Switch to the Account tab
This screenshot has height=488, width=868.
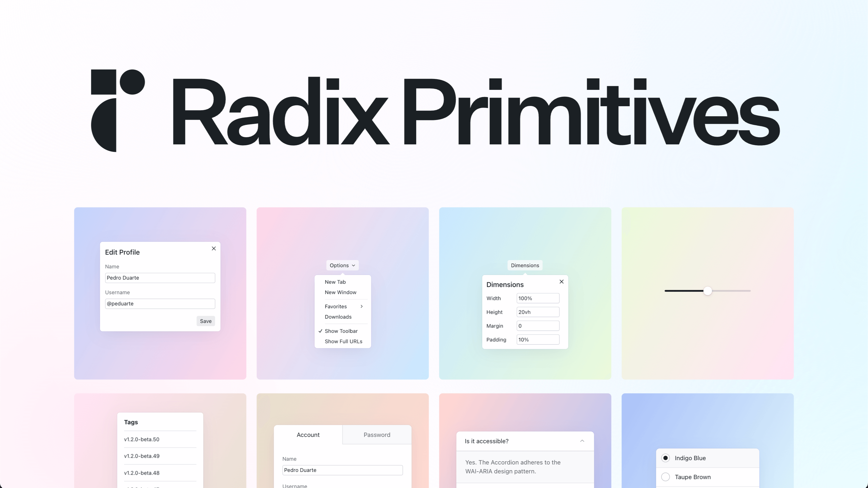(x=308, y=434)
